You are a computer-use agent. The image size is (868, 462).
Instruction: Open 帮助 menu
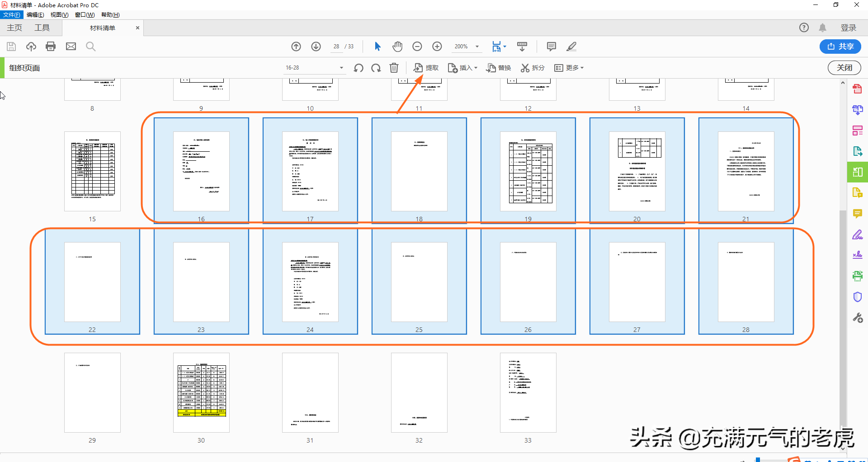coord(110,15)
